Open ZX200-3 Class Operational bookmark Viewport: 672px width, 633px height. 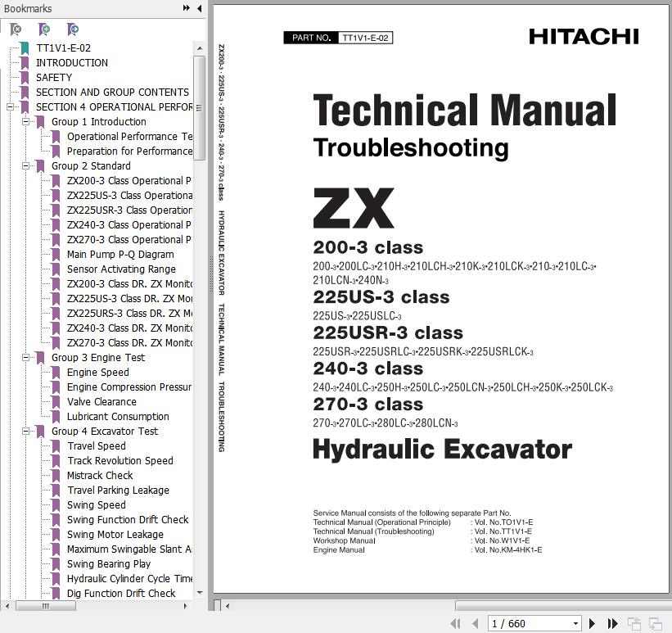[129, 180]
